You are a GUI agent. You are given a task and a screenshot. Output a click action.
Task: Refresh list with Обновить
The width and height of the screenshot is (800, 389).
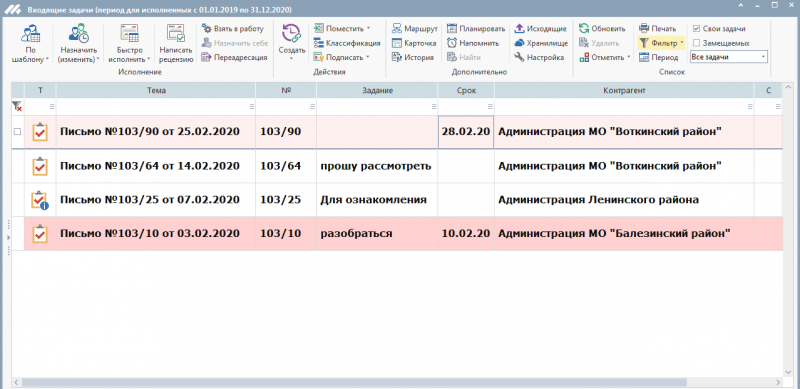click(602, 29)
